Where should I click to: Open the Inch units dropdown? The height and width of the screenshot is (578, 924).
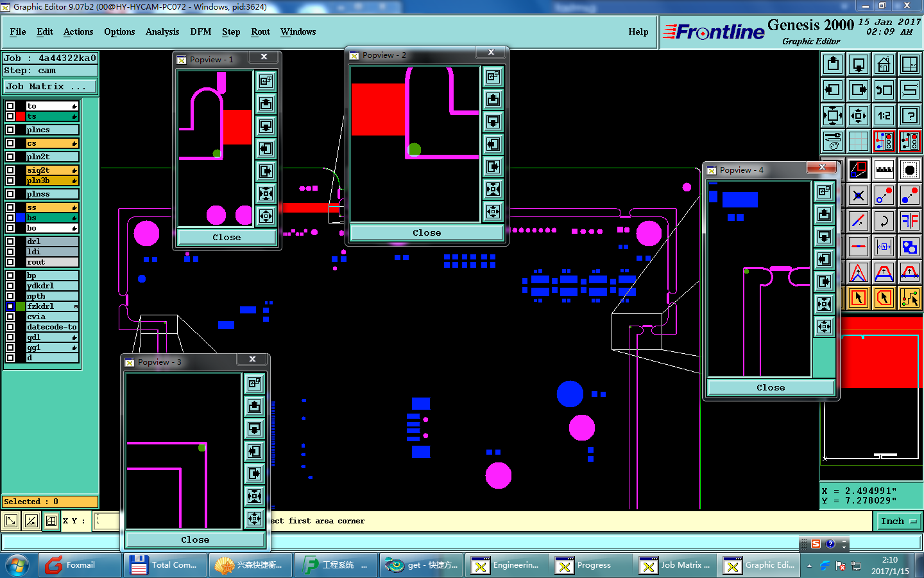899,521
